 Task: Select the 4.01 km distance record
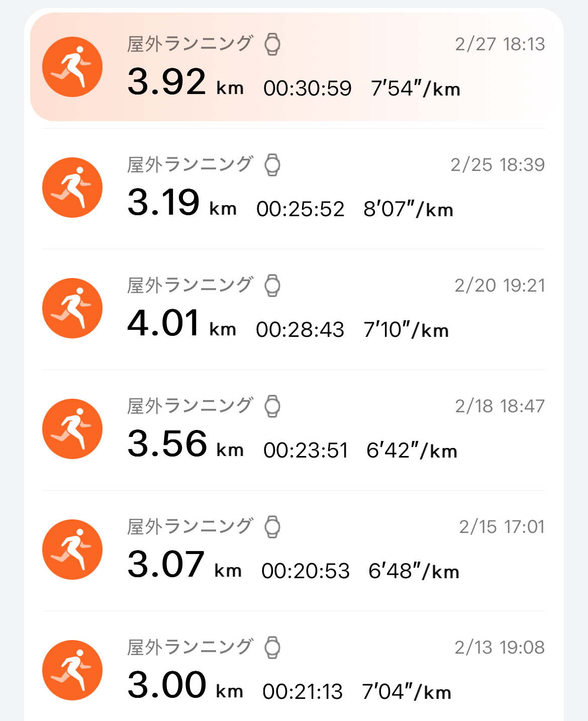click(x=164, y=324)
